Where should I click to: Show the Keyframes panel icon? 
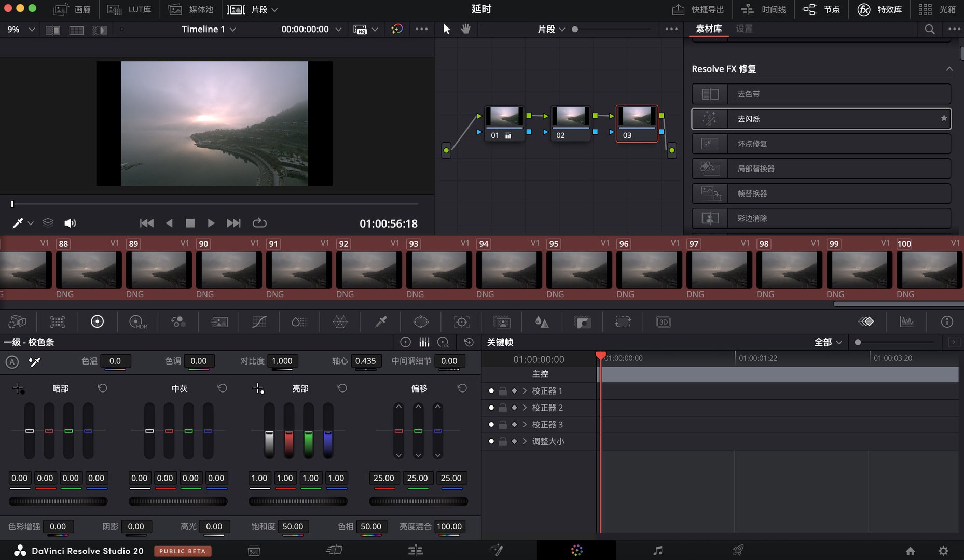866,321
